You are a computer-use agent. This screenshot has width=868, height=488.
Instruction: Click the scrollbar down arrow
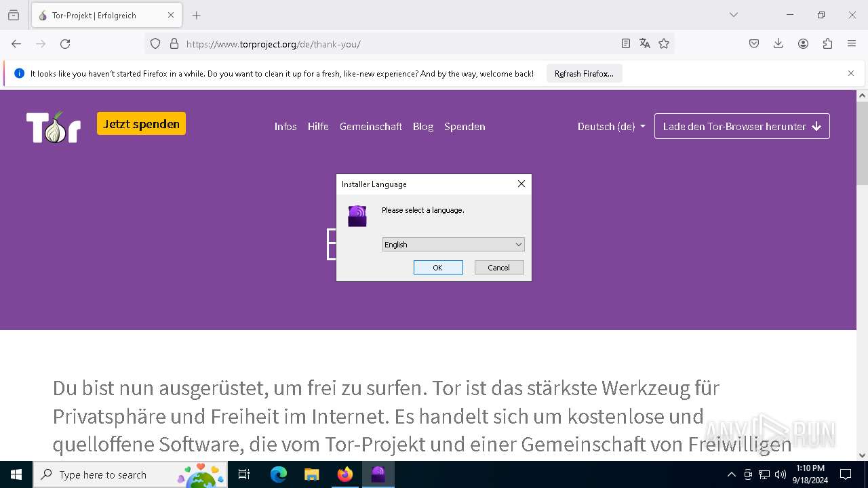862,455
